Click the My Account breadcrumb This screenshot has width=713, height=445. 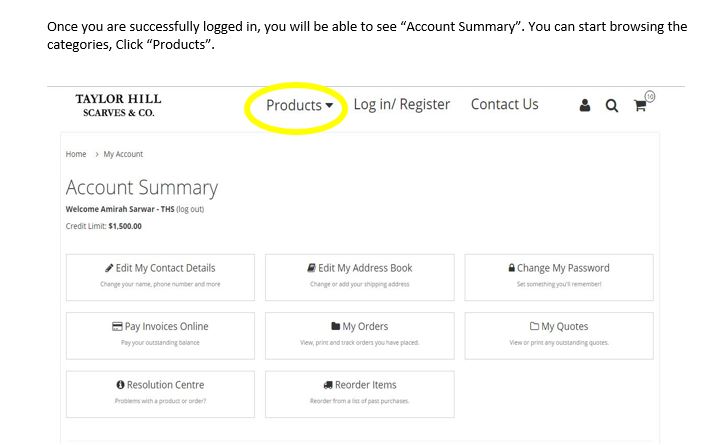pos(123,154)
